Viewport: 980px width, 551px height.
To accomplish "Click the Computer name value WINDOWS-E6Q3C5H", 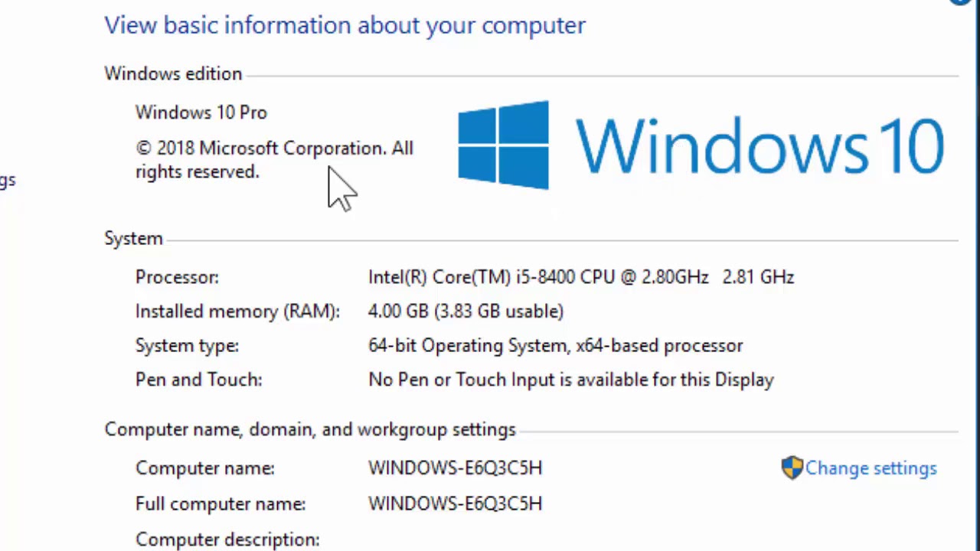I will (x=455, y=468).
